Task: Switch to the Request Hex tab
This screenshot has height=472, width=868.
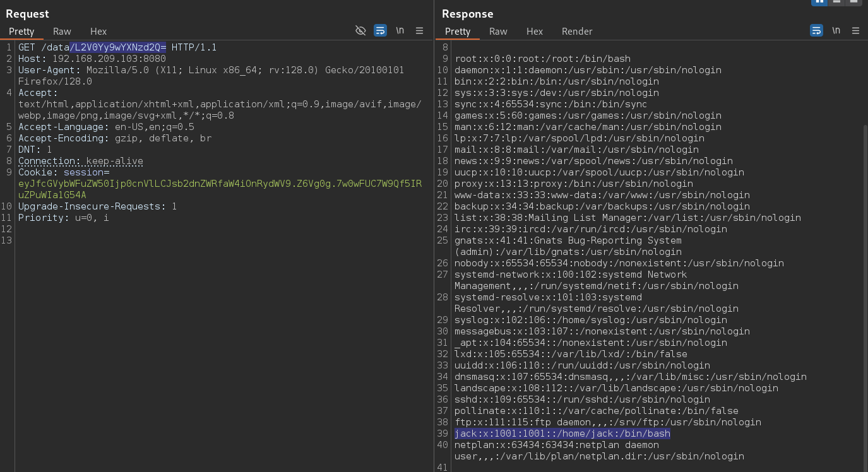Action: (98, 31)
